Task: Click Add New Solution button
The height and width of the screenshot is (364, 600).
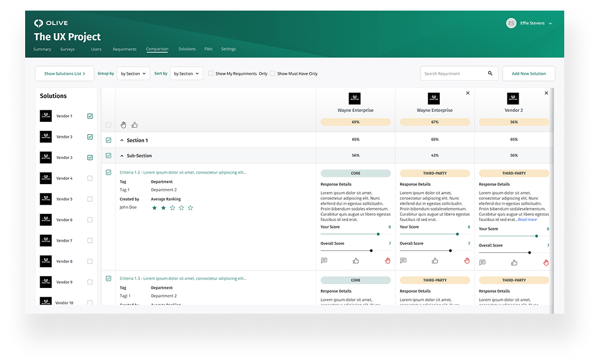Action: click(528, 73)
